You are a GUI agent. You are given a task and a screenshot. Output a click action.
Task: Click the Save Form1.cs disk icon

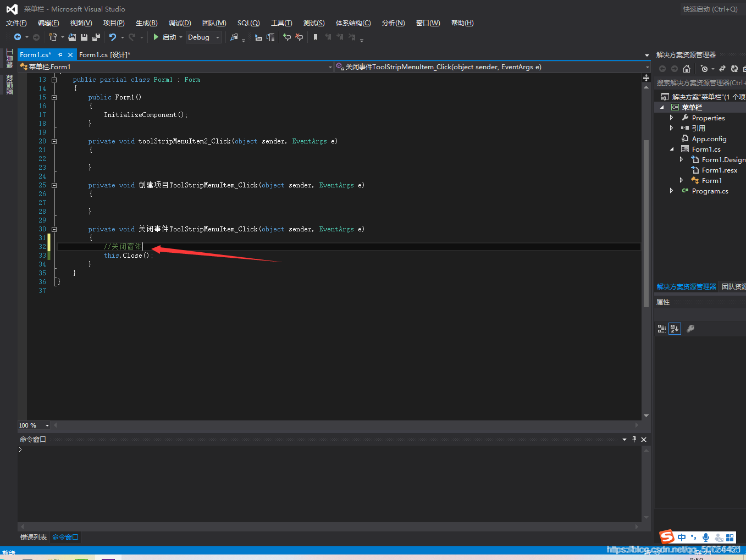84,37
